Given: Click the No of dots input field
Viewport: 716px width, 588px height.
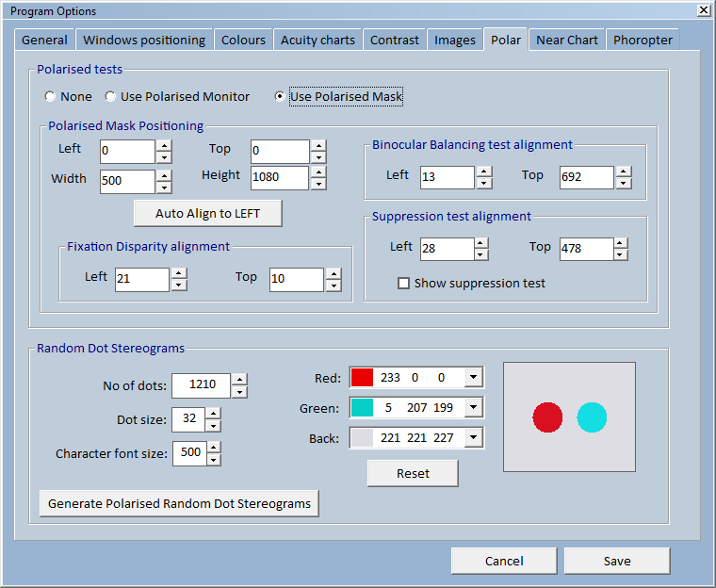Looking at the screenshot, I should point(201,385).
